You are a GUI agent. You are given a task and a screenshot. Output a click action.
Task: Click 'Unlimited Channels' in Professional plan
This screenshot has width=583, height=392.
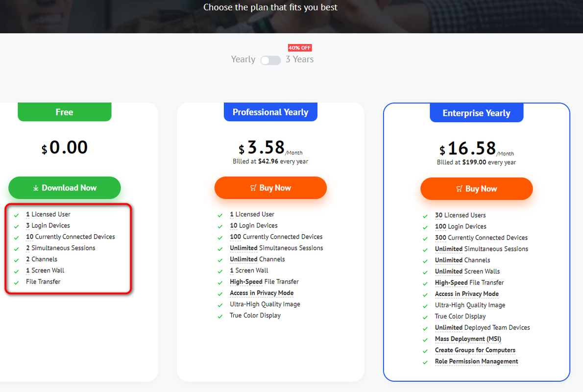coord(257,259)
